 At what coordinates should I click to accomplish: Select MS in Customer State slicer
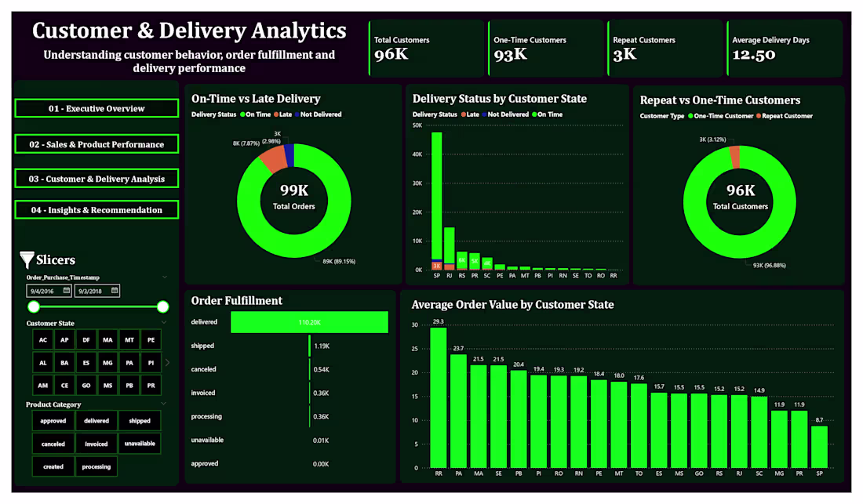(x=107, y=386)
